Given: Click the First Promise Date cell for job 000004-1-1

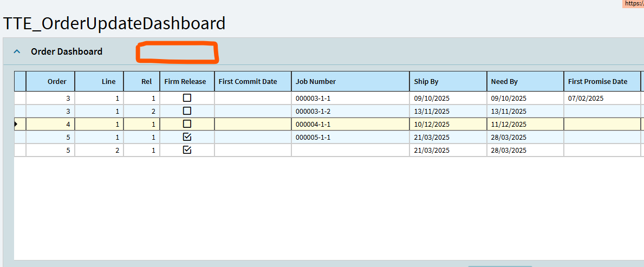Looking at the screenshot, I should (602, 125).
